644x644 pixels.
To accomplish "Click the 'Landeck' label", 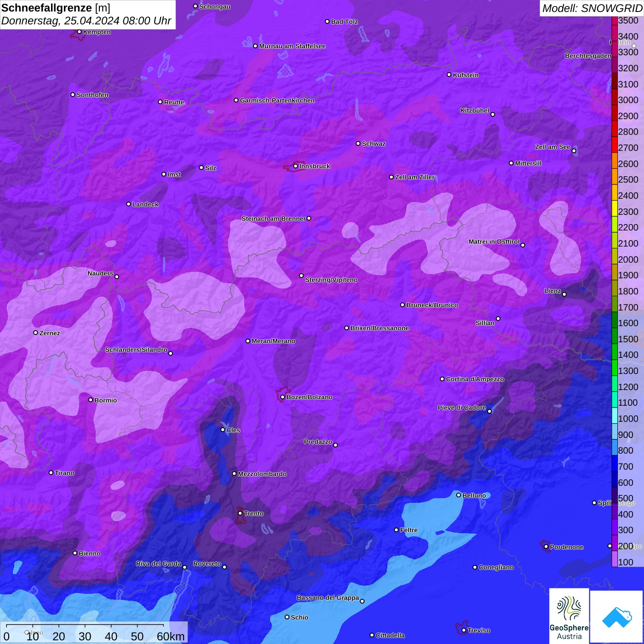I will point(145,204).
